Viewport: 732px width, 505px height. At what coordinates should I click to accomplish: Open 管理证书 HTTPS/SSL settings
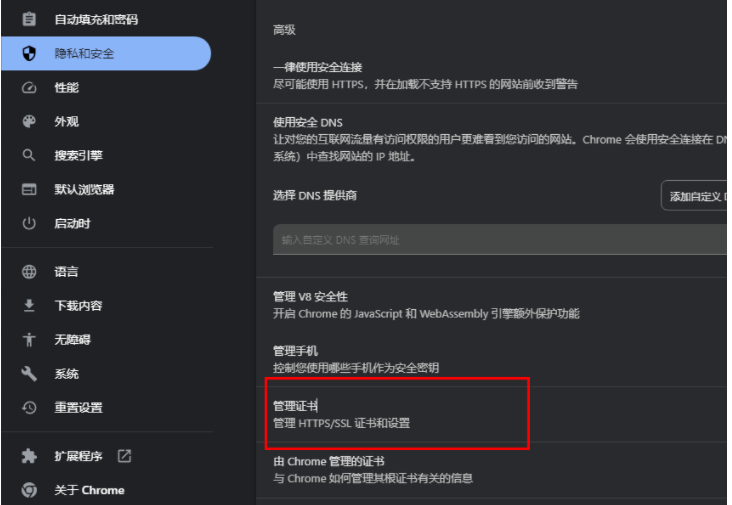[492, 414]
